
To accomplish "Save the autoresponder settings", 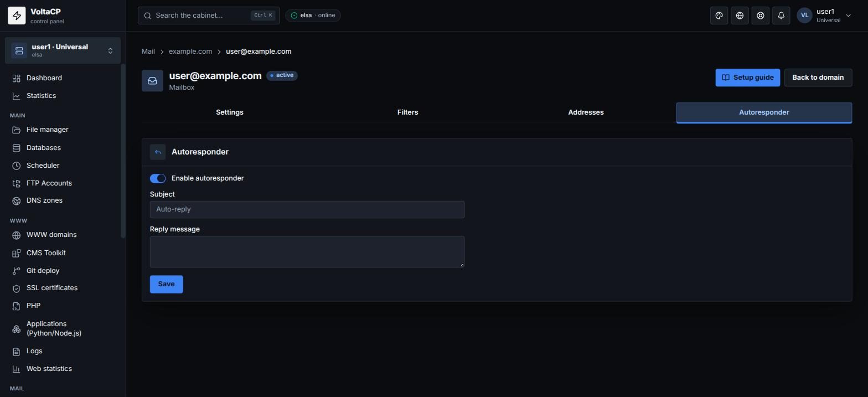I will pos(166,284).
